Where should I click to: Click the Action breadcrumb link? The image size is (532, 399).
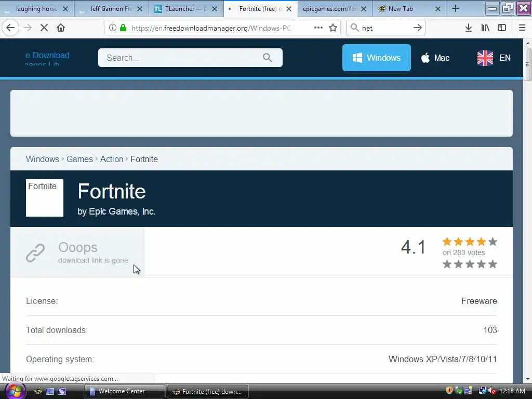pyautogui.click(x=112, y=159)
